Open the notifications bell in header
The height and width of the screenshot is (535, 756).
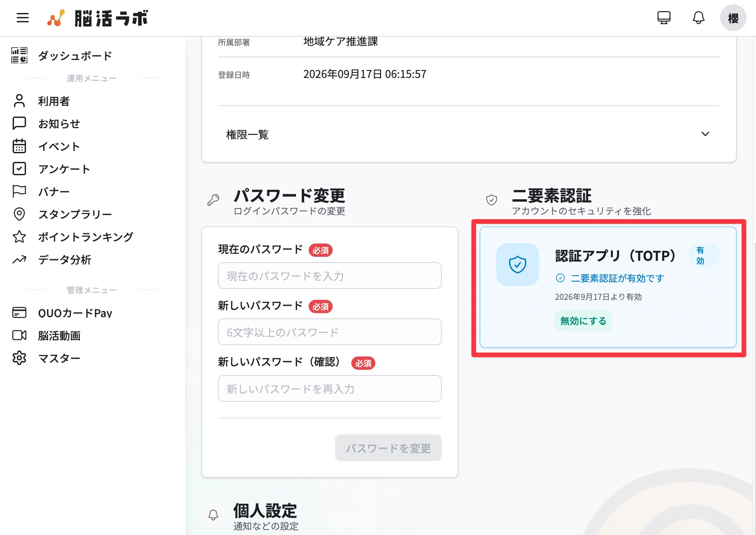coord(698,18)
